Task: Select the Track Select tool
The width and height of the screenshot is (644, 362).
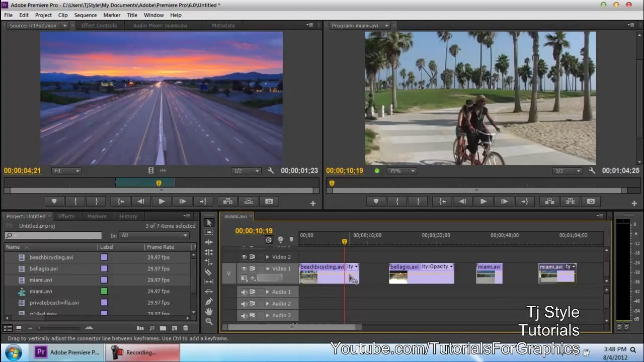Action: [x=209, y=232]
